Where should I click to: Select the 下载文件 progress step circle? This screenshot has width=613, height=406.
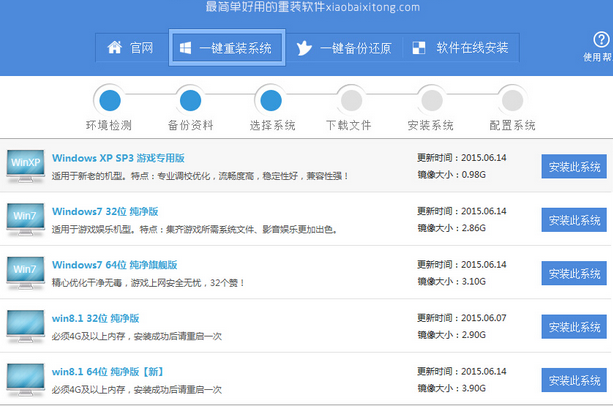(350, 100)
